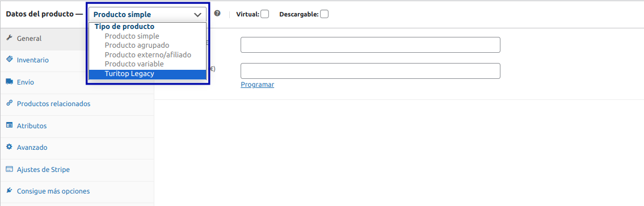Focus the first price input field
Image resolution: width=644 pixels, height=206 pixels.
pyautogui.click(x=371, y=45)
